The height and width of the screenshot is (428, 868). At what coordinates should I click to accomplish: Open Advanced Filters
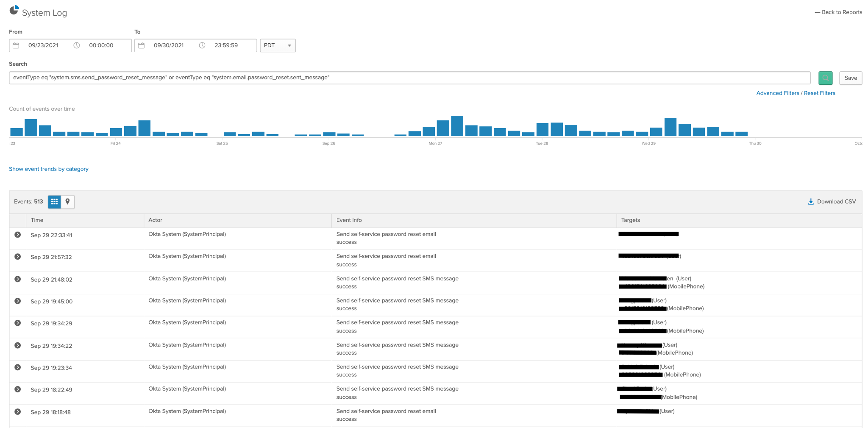(x=777, y=93)
